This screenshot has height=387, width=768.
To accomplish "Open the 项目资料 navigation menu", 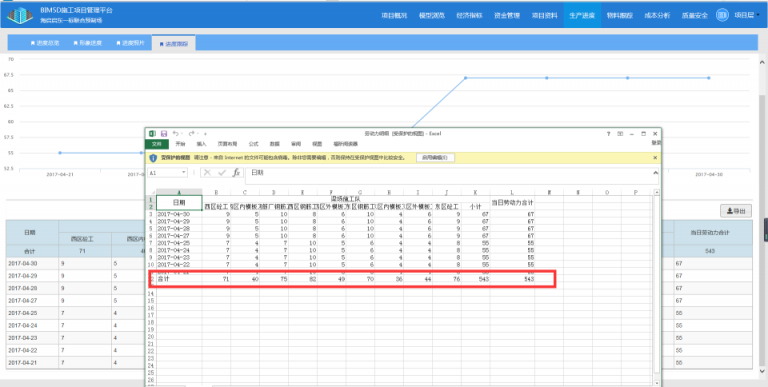I will coord(545,16).
